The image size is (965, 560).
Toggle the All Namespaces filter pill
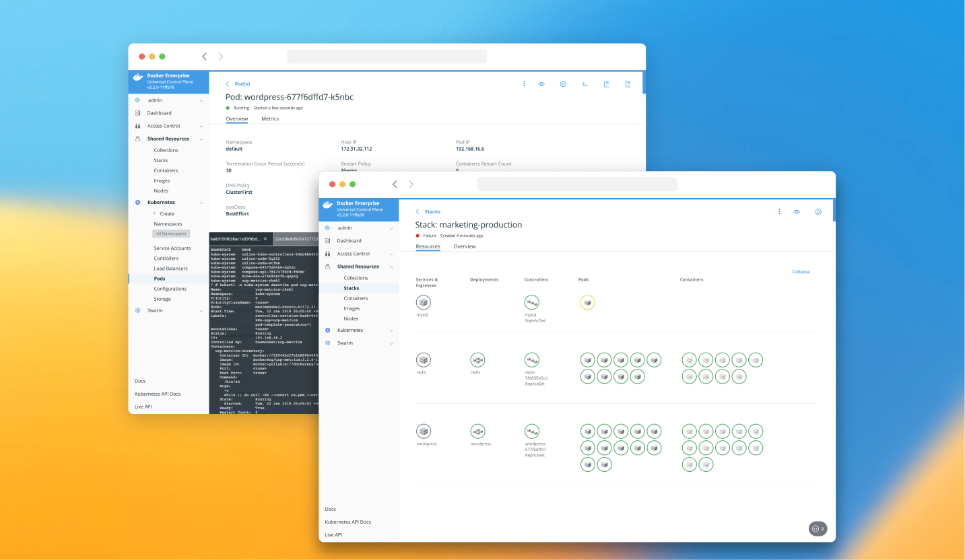[x=170, y=234]
